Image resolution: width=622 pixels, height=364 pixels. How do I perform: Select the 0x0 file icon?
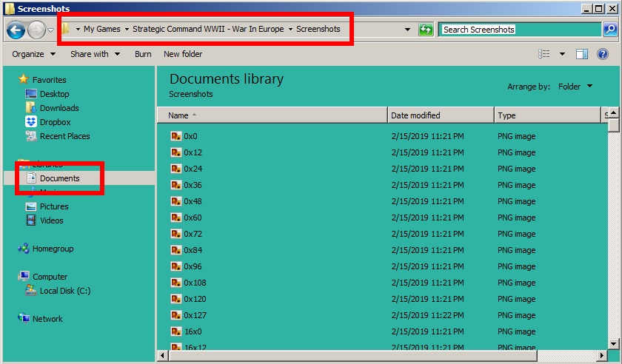coord(175,136)
